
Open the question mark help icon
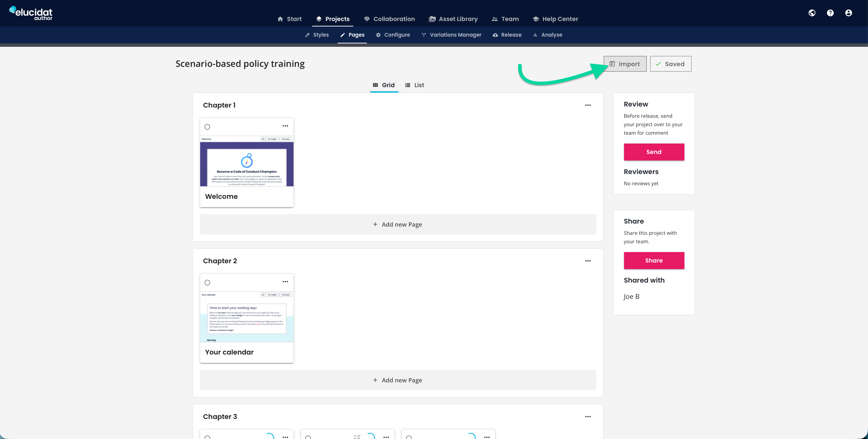(x=830, y=13)
